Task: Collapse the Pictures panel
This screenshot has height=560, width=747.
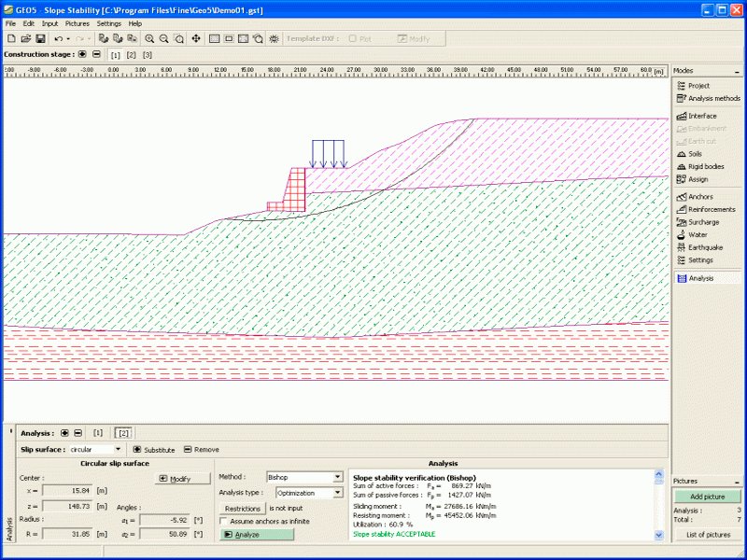Action: 737,482
